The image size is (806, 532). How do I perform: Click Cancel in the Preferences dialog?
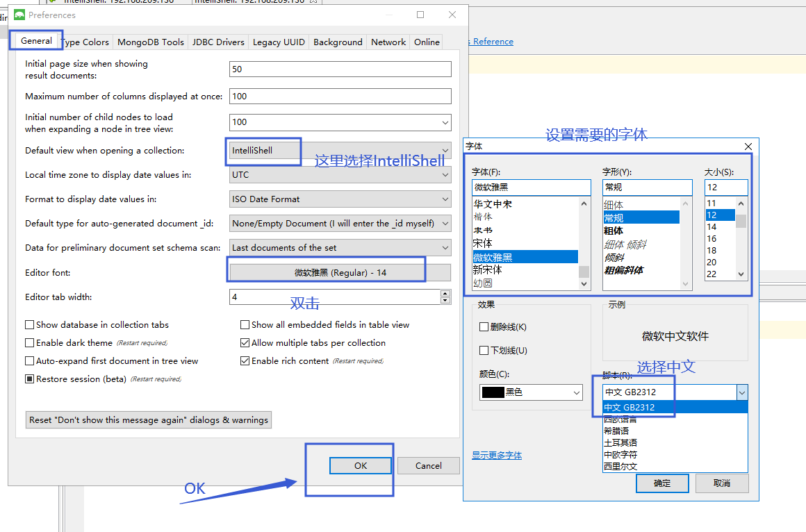click(428, 466)
